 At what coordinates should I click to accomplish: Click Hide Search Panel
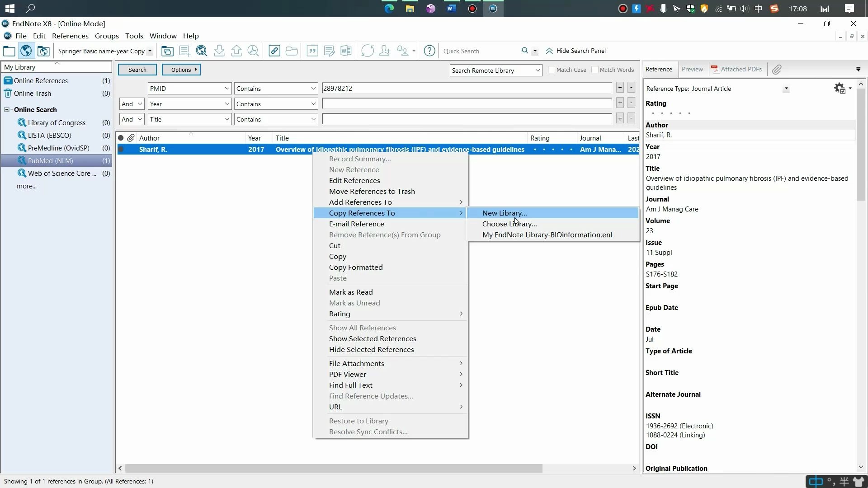(576, 51)
